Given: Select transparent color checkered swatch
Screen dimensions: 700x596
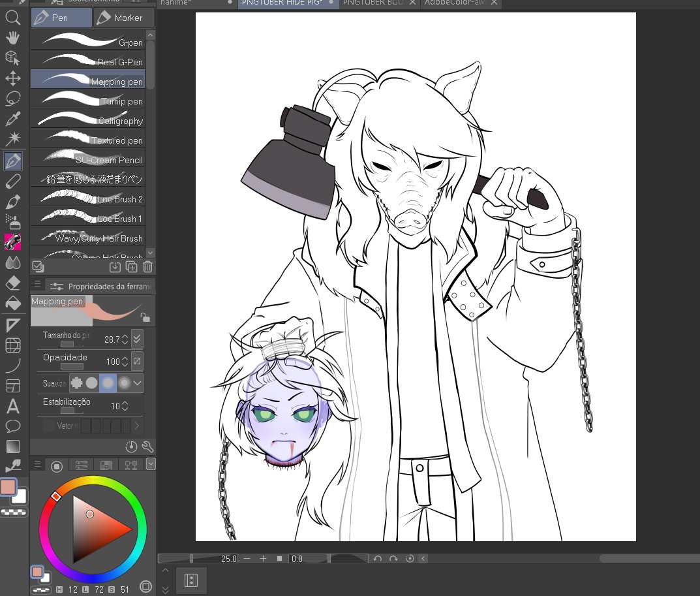Looking at the screenshot, I should pyautogui.click(x=14, y=512).
